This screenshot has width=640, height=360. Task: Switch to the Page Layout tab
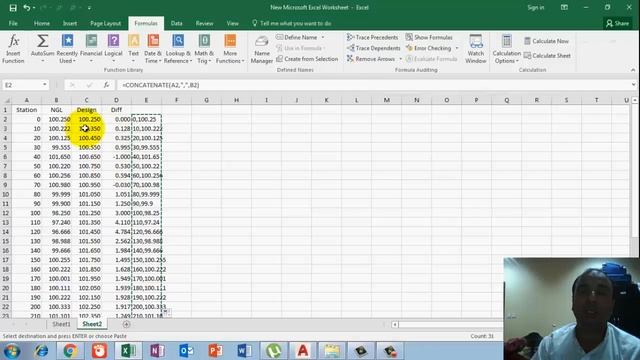[x=105, y=23]
